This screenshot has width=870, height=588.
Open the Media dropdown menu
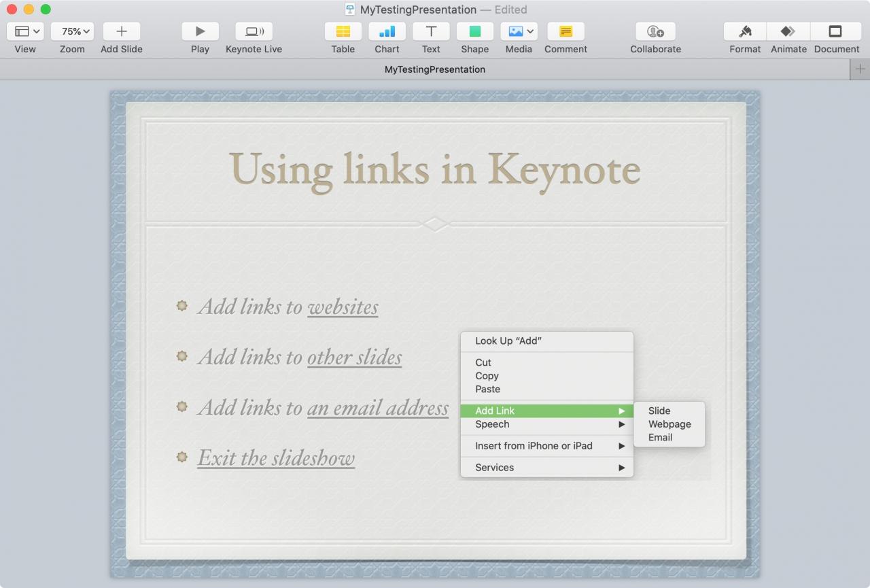[x=519, y=31]
